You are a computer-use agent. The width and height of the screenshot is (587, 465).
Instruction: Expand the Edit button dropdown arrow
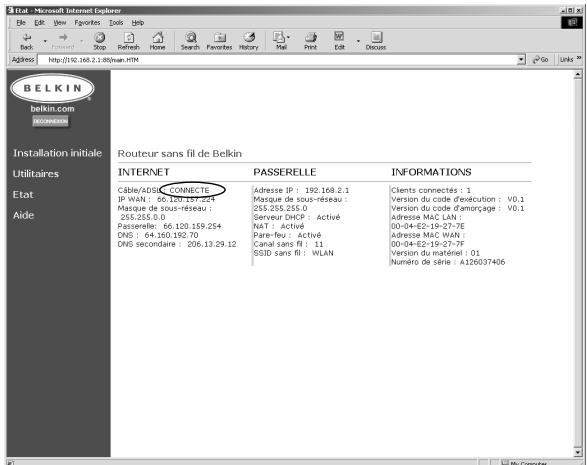click(358, 40)
